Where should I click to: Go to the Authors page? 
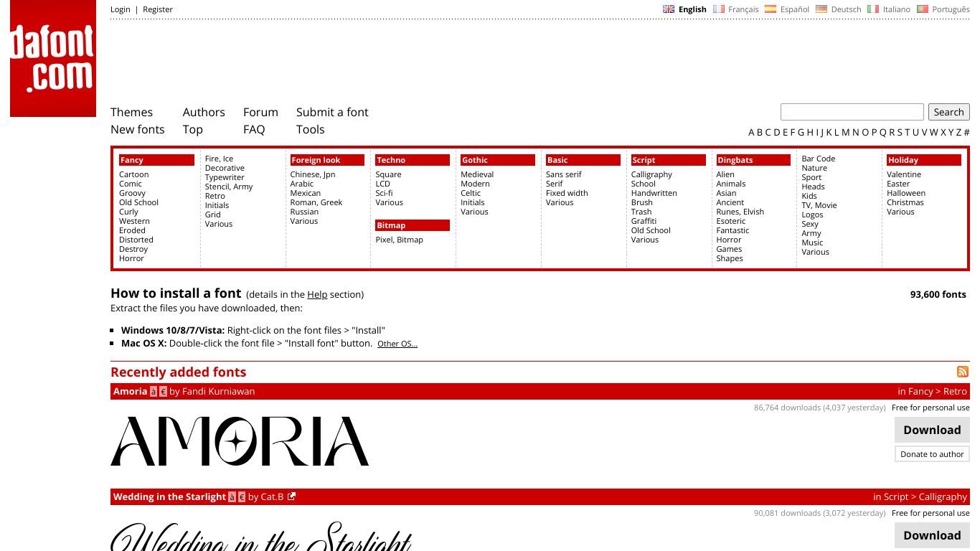click(x=204, y=112)
